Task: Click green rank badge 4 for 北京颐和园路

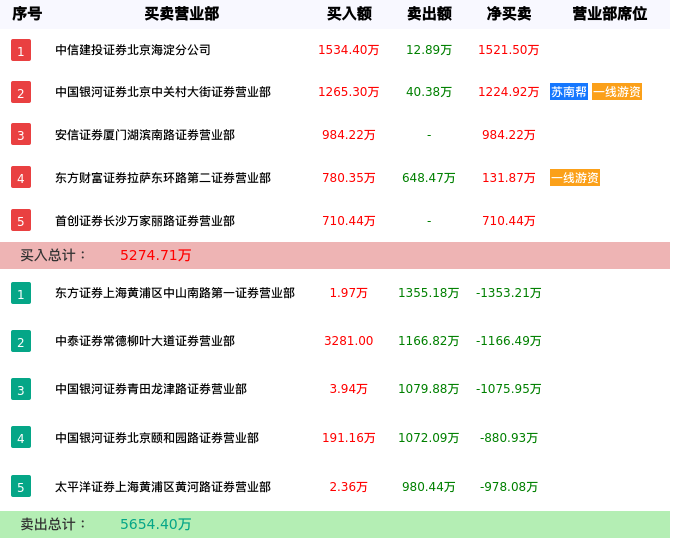Action: [x=21, y=437]
